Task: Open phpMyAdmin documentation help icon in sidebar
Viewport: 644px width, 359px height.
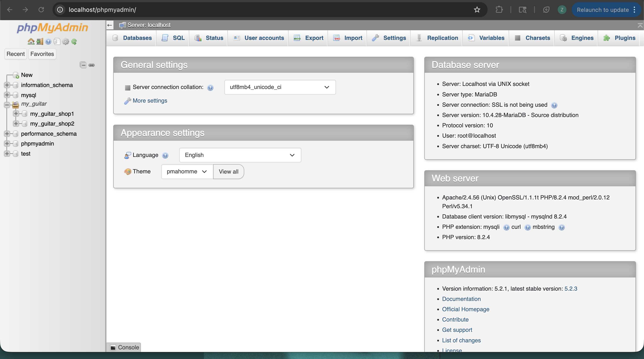Action: (48, 41)
